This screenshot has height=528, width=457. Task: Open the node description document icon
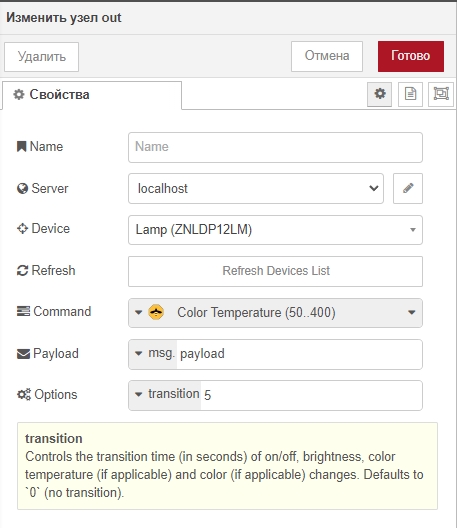click(410, 94)
